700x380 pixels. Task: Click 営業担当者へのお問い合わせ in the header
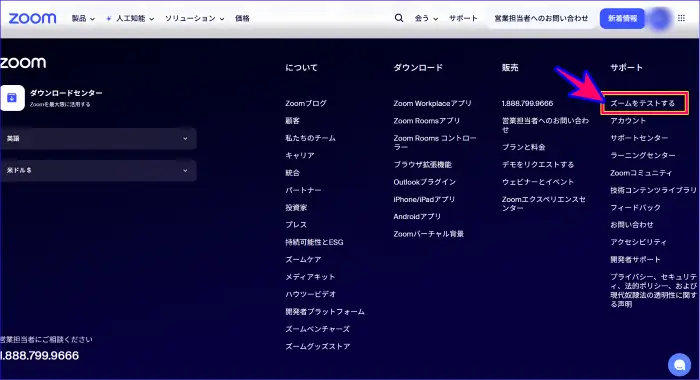[542, 18]
